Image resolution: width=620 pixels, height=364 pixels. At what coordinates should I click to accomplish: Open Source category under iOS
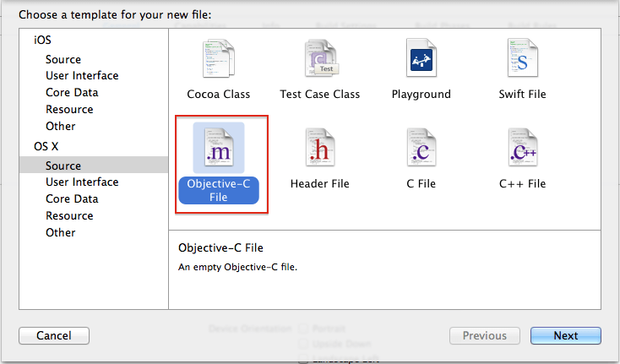point(63,59)
